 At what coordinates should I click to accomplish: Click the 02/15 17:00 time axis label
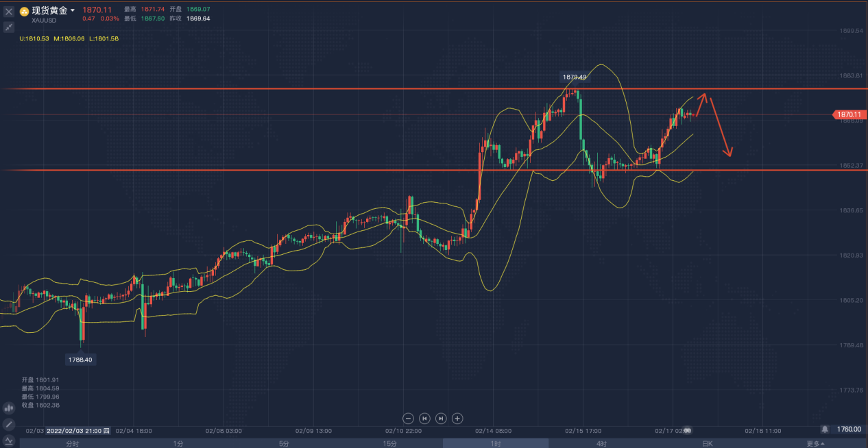tap(583, 431)
